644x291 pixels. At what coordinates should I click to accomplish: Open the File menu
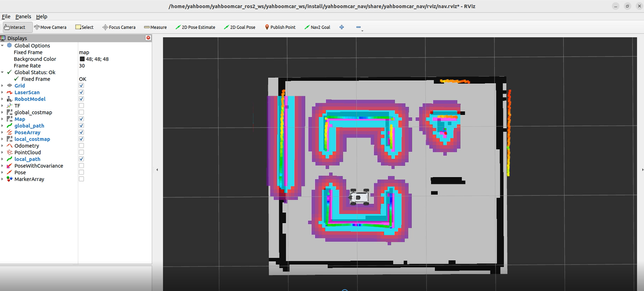coord(6,17)
